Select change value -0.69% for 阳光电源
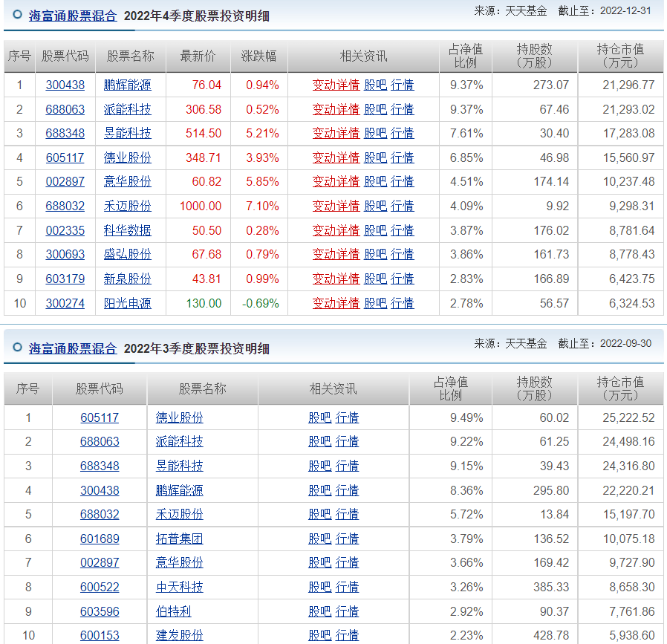667x644 pixels. click(260, 303)
